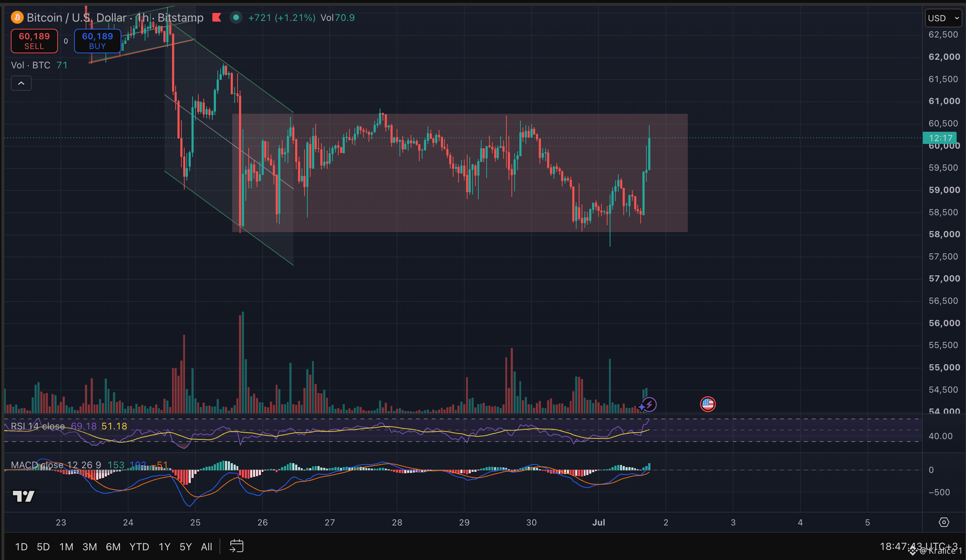Viewport: 966px width, 560px height.
Task: Select the Vol · BTC indicator legend
Action: 31,65
